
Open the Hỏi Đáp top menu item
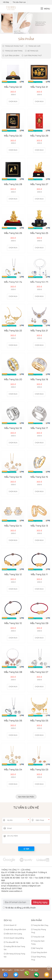pos(6,2)
